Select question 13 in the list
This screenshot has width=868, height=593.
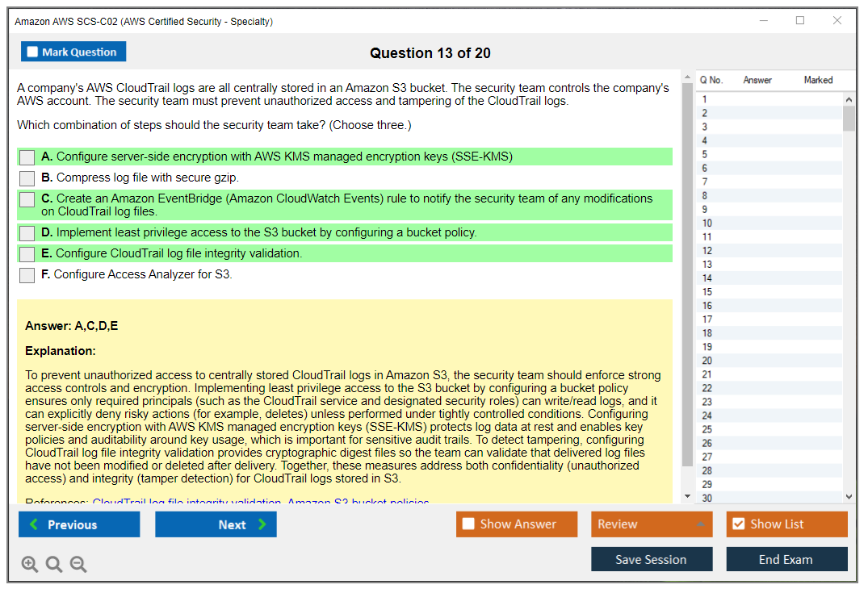707,265
